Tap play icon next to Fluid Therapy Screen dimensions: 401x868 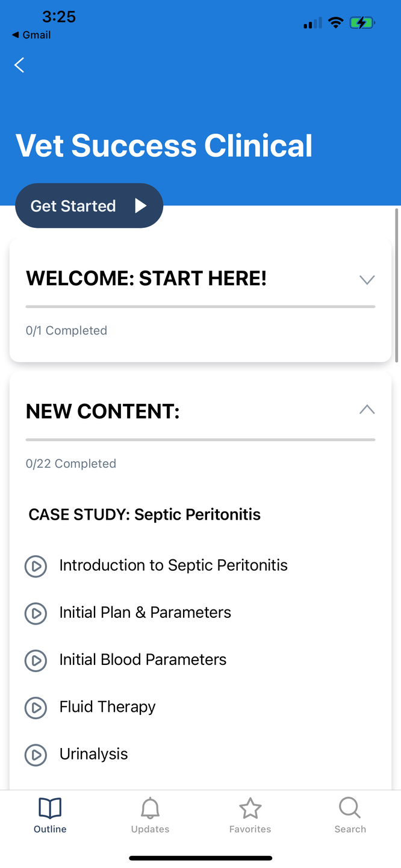coord(36,707)
